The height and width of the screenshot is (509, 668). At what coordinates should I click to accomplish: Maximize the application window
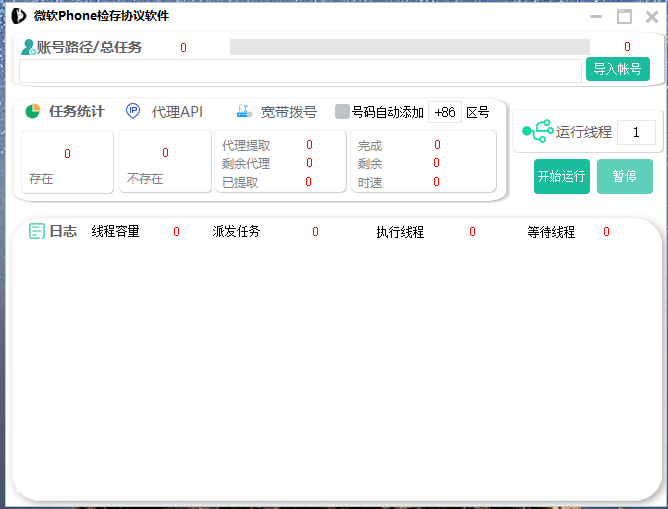(x=624, y=16)
